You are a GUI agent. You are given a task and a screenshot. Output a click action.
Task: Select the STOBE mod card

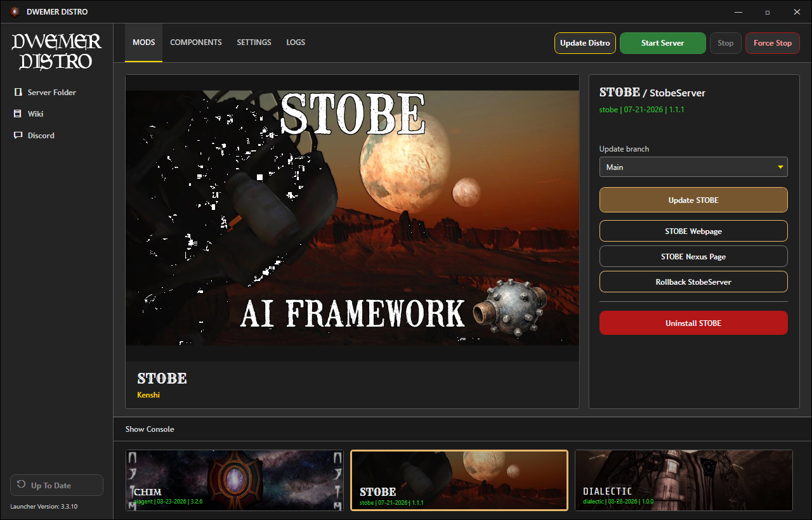tap(459, 480)
